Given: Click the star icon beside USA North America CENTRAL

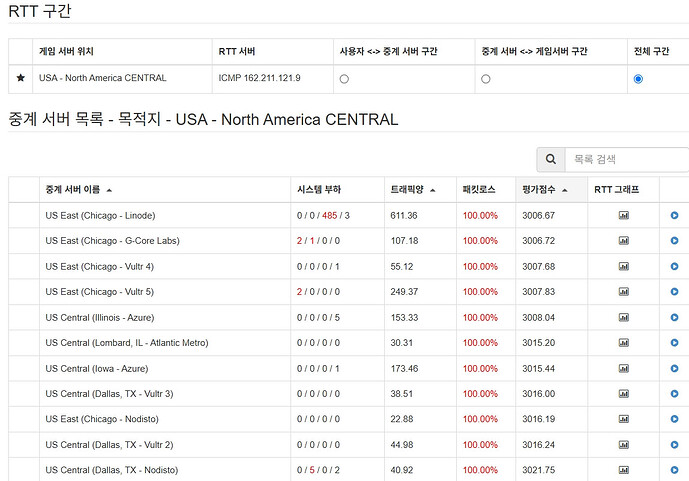Looking at the screenshot, I should [20, 78].
